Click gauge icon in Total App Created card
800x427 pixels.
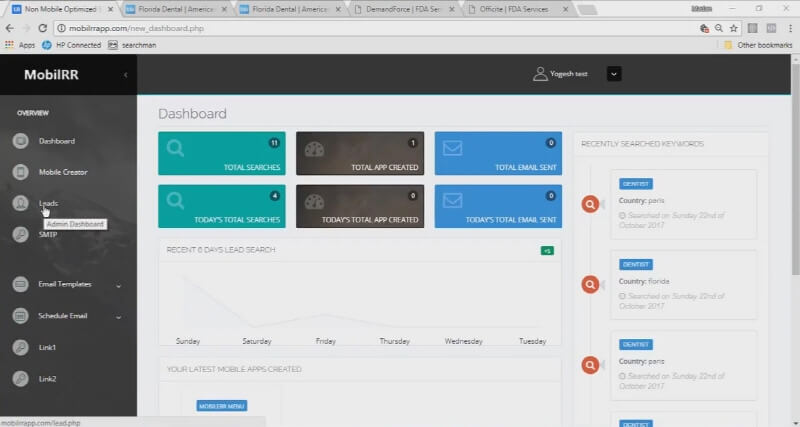(314, 149)
